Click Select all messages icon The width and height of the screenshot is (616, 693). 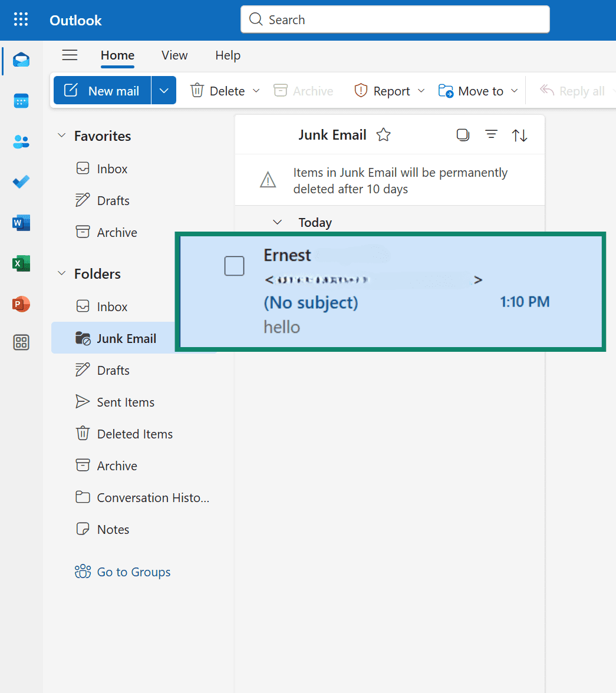click(463, 135)
